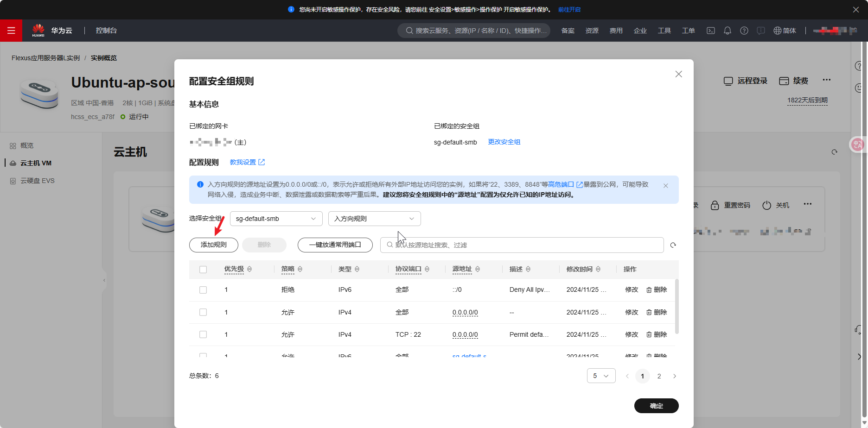The height and width of the screenshot is (428, 868).
Task: Open the CloudShell terminal icon
Action: coord(710,31)
